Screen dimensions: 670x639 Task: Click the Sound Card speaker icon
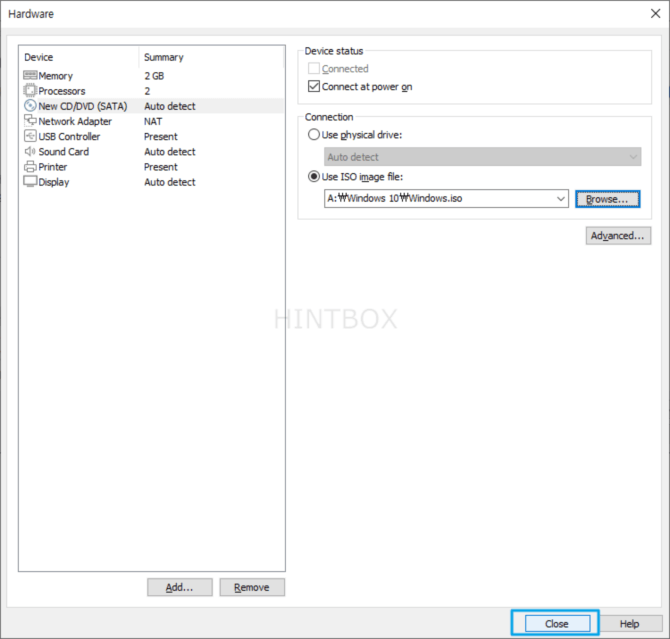[x=30, y=151]
